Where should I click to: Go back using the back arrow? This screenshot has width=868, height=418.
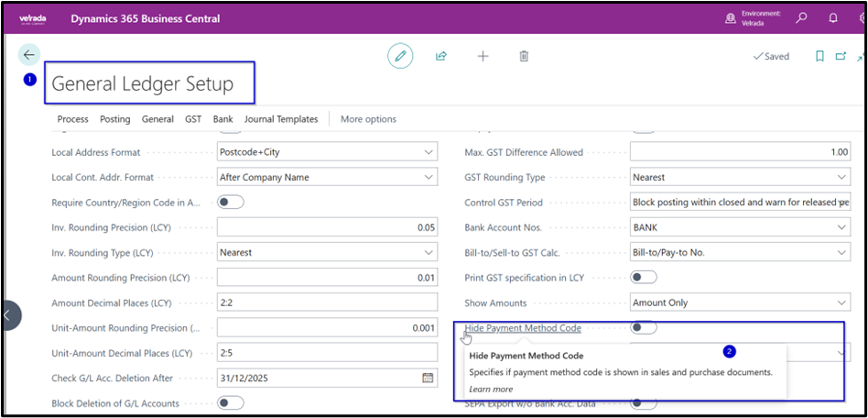coord(28,55)
